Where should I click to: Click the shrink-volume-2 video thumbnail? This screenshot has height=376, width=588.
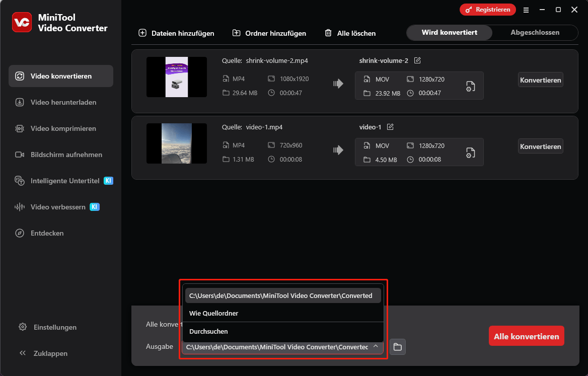point(177,77)
